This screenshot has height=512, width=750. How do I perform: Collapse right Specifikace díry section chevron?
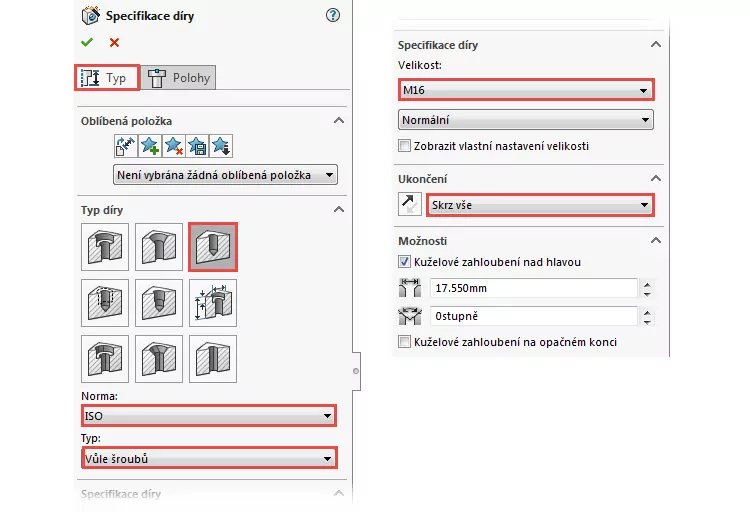pyautogui.click(x=656, y=45)
